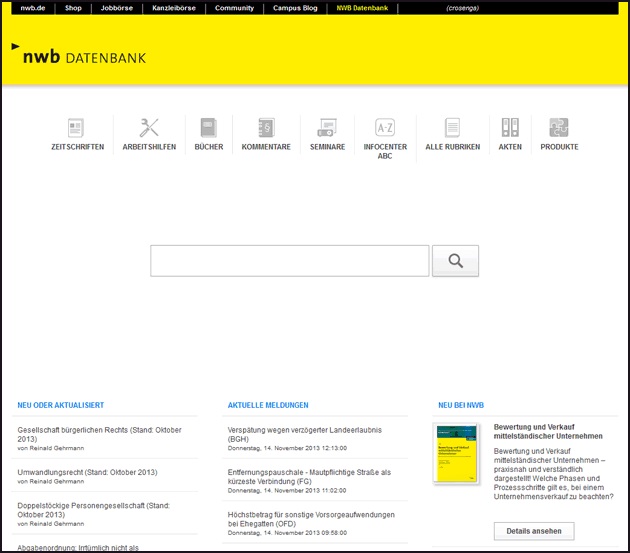Open Verspätung wegen verzögerter Landeerlaubnis news

pyautogui.click(x=301, y=430)
